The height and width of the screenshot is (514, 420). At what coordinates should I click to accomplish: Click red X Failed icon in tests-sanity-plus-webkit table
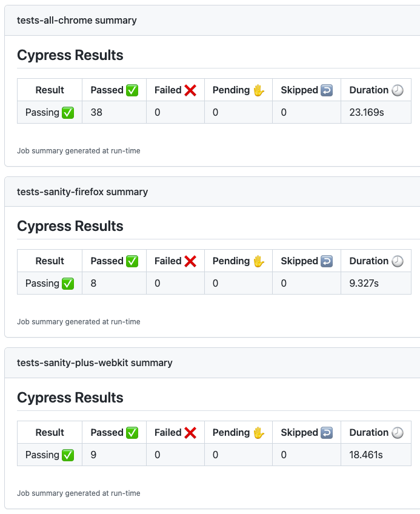coord(190,433)
